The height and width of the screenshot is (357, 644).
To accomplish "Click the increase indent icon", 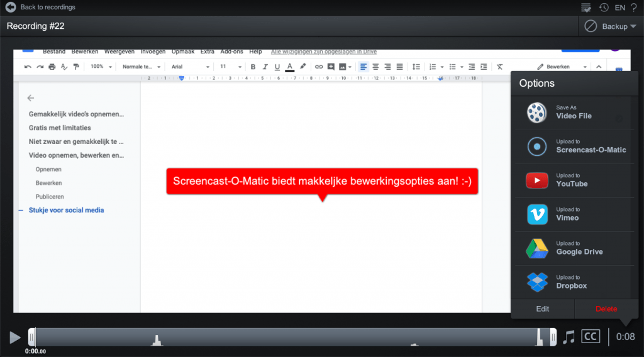I will (x=484, y=67).
